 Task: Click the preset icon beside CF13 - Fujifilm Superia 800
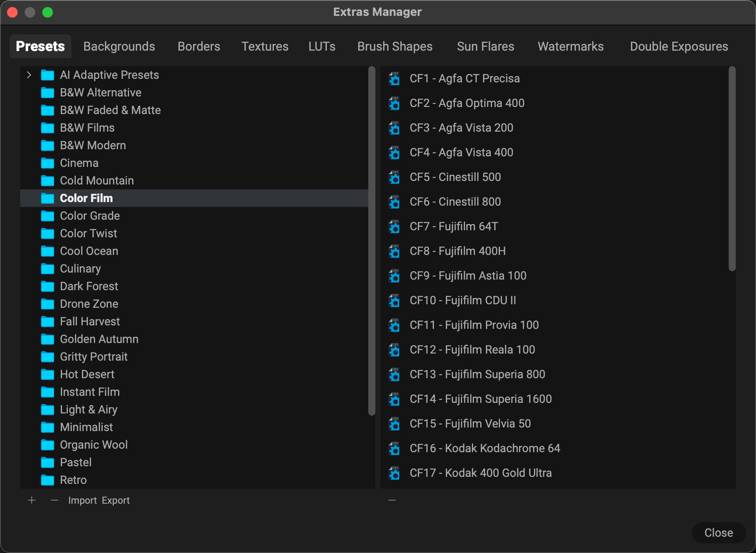[x=394, y=374]
